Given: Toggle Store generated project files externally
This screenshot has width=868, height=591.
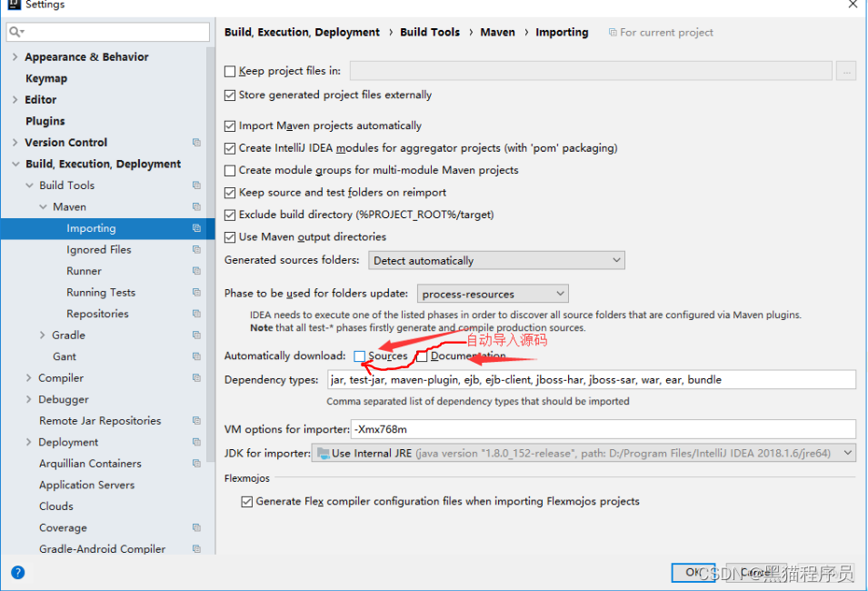Looking at the screenshot, I should [x=230, y=95].
